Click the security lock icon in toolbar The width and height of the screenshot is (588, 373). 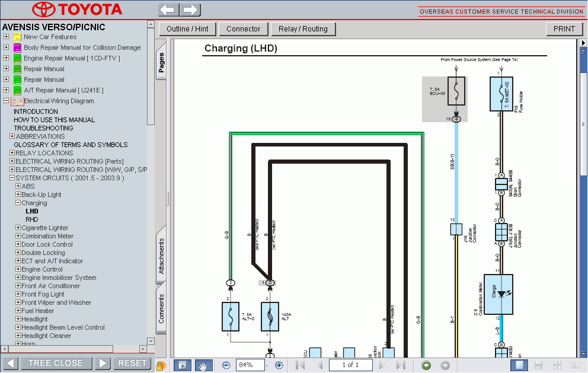(x=161, y=365)
